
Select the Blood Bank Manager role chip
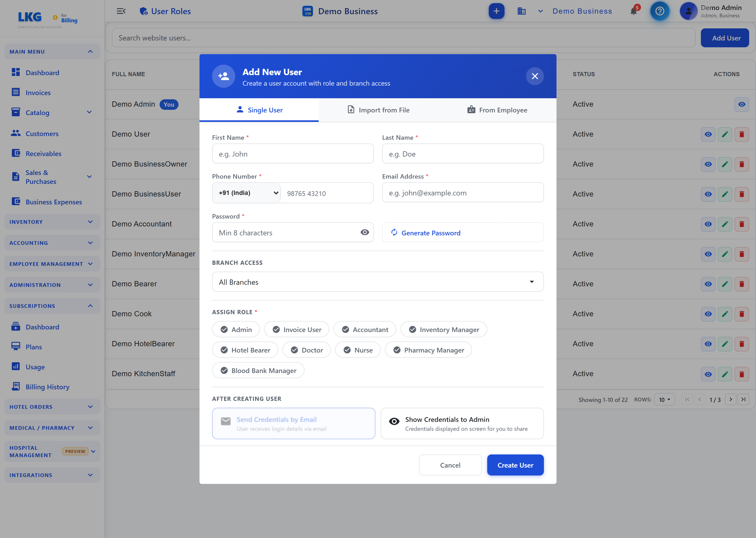[258, 371]
